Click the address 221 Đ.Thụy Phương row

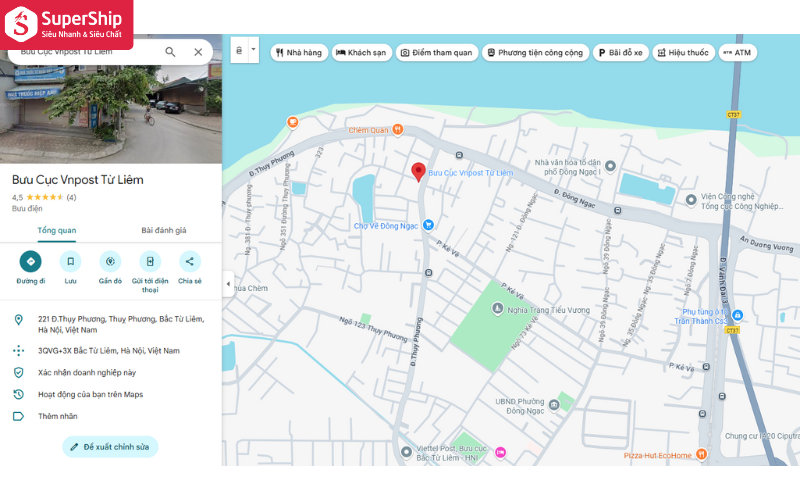(x=111, y=324)
